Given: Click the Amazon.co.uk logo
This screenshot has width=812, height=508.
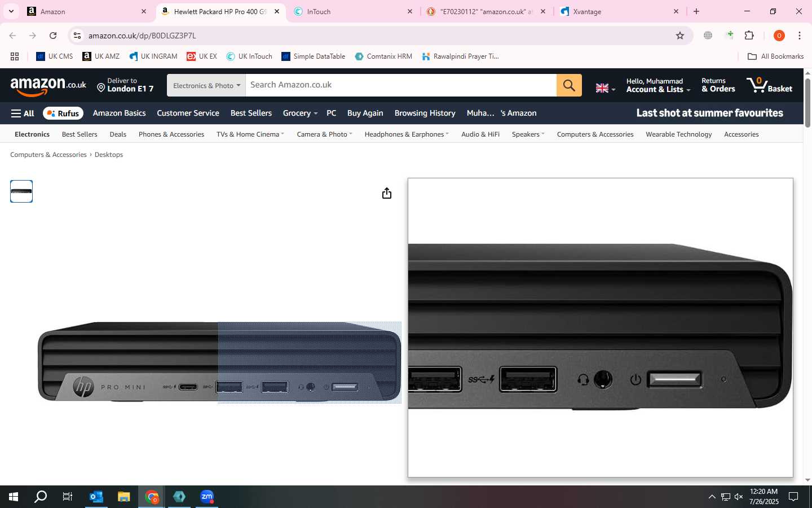Looking at the screenshot, I should coord(48,86).
